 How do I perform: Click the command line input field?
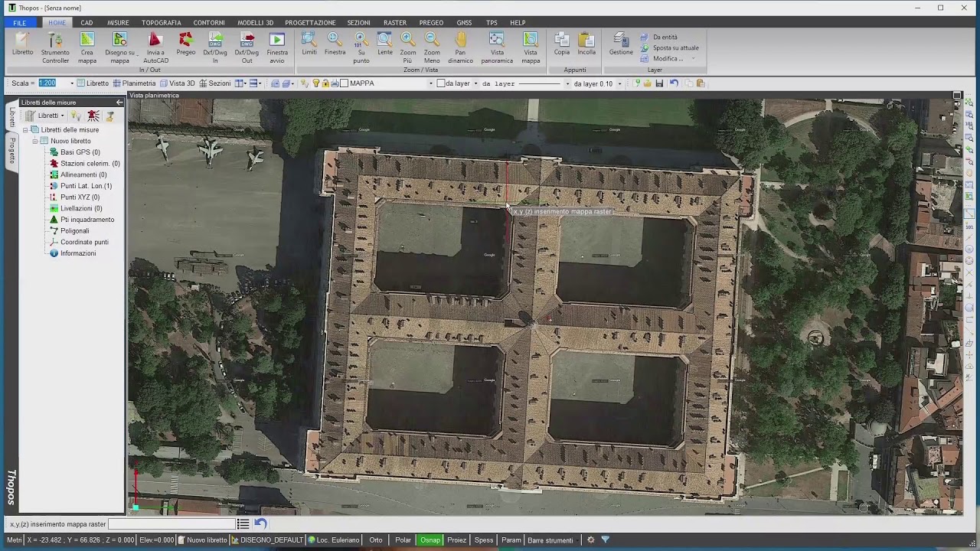(x=171, y=524)
